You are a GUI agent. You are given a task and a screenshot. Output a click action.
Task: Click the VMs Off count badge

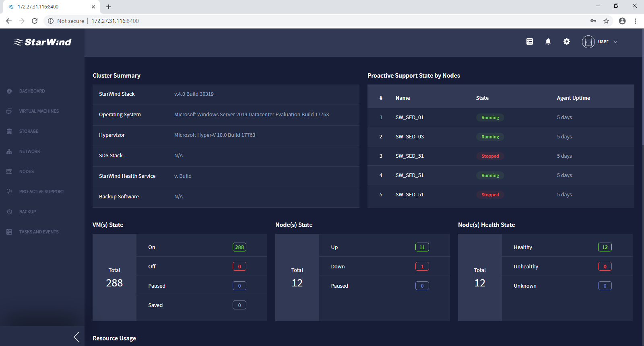click(x=239, y=266)
